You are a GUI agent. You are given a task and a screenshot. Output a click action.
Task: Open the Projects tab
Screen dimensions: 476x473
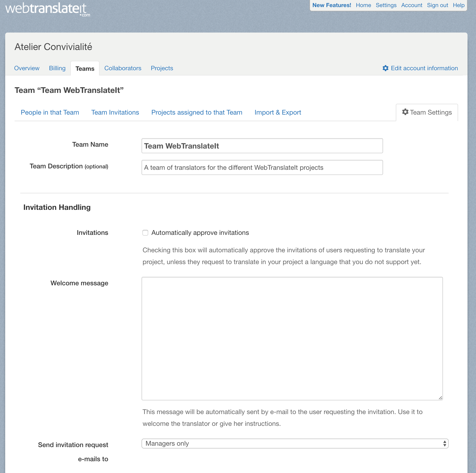[162, 68]
